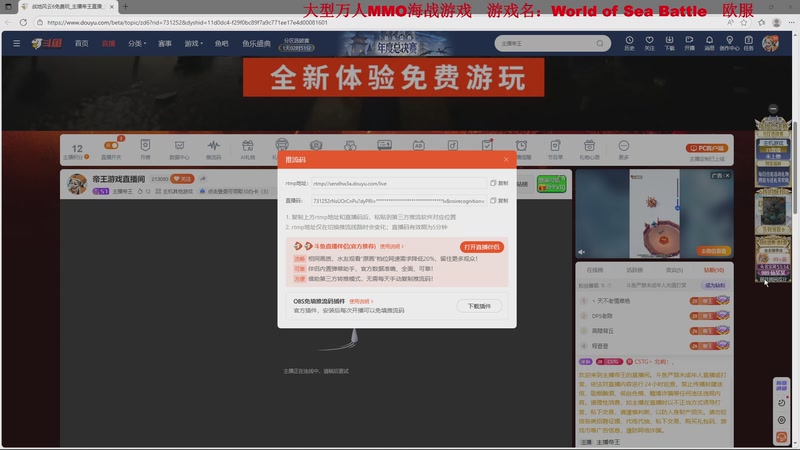The height and width of the screenshot is (450, 800).
Task: Open the 消息 notification bell
Action: pos(709,43)
